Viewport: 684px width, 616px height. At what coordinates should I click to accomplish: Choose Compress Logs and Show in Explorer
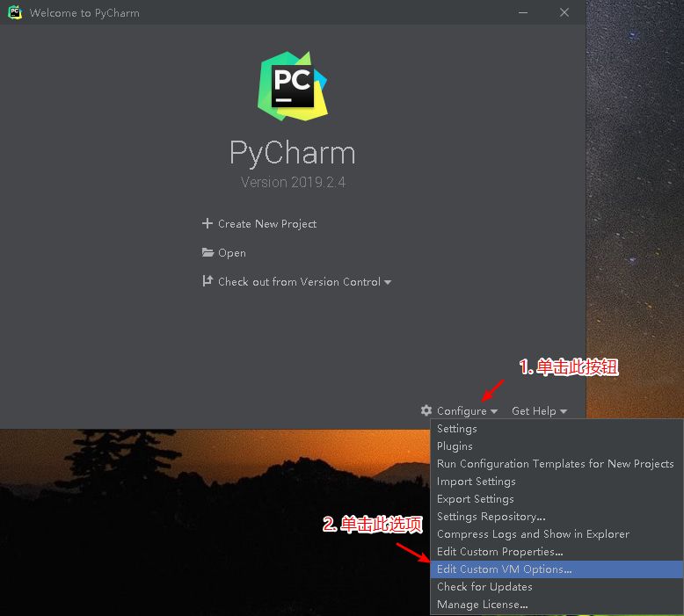533,534
